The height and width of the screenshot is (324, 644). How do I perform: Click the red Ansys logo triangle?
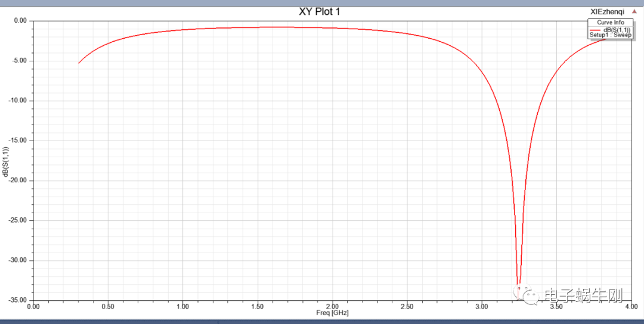click(x=634, y=11)
